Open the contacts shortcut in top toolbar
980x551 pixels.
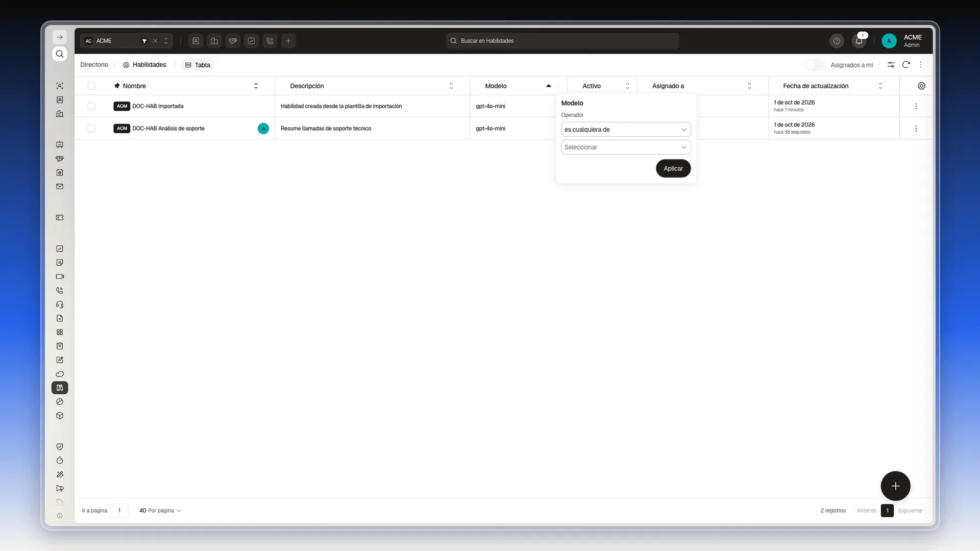click(195, 41)
